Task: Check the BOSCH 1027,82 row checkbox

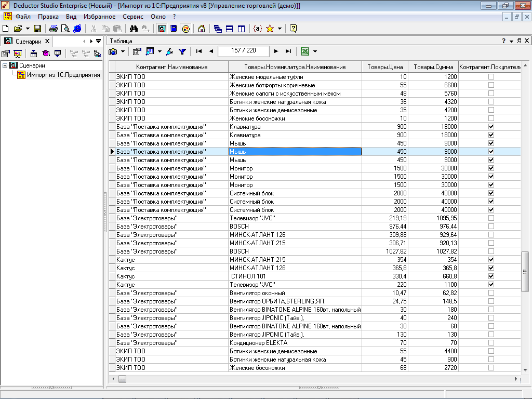Action: 491,251
